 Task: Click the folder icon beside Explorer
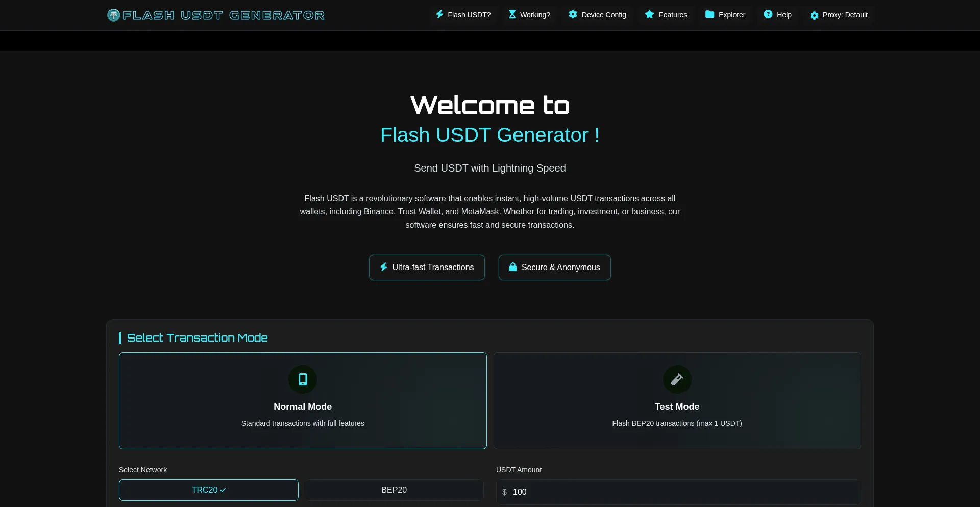[x=710, y=15]
